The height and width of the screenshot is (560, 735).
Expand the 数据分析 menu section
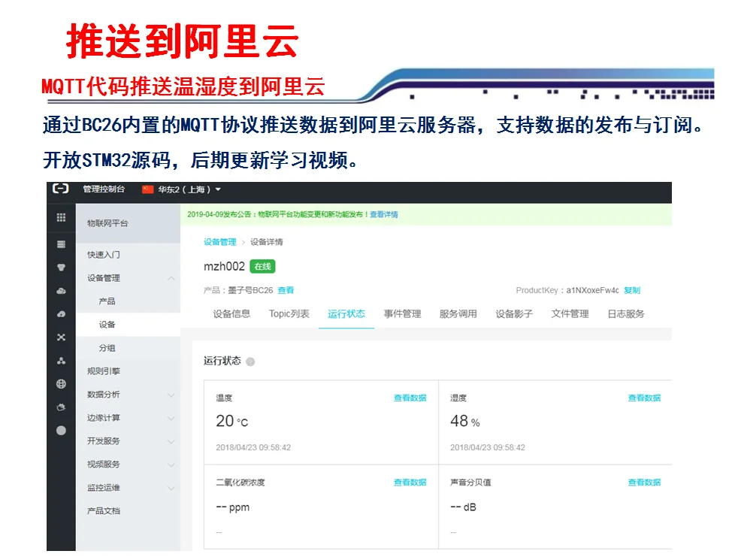(x=171, y=395)
